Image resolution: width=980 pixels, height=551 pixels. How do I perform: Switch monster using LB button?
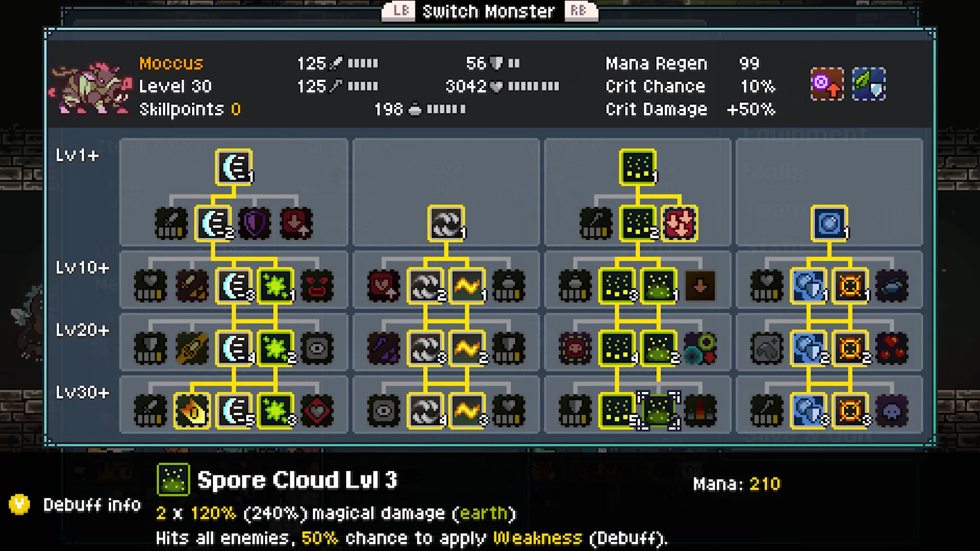tap(397, 11)
